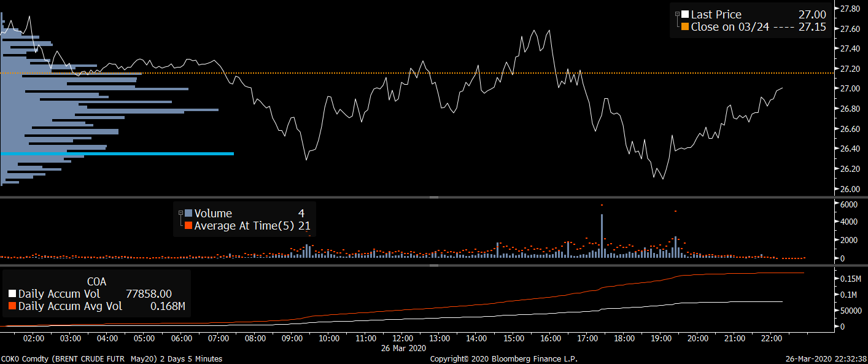
Task: Click the dotted orange previous close line
Action: click(x=417, y=73)
